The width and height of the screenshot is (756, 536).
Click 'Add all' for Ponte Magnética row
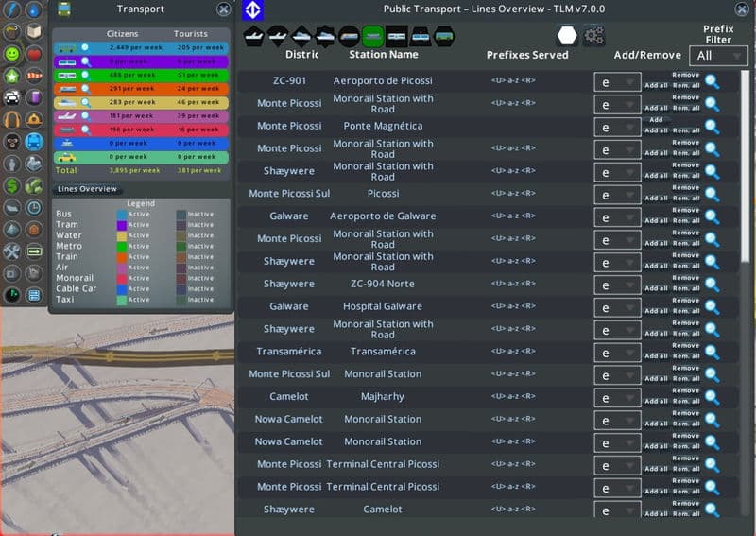[x=656, y=130]
